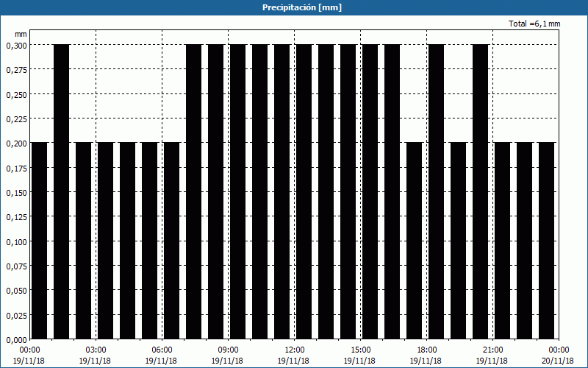Image resolution: width=588 pixels, height=368 pixels.
Task: Click the '21:00 19/11/18' x-axis label
Action: [x=492, y=355]
